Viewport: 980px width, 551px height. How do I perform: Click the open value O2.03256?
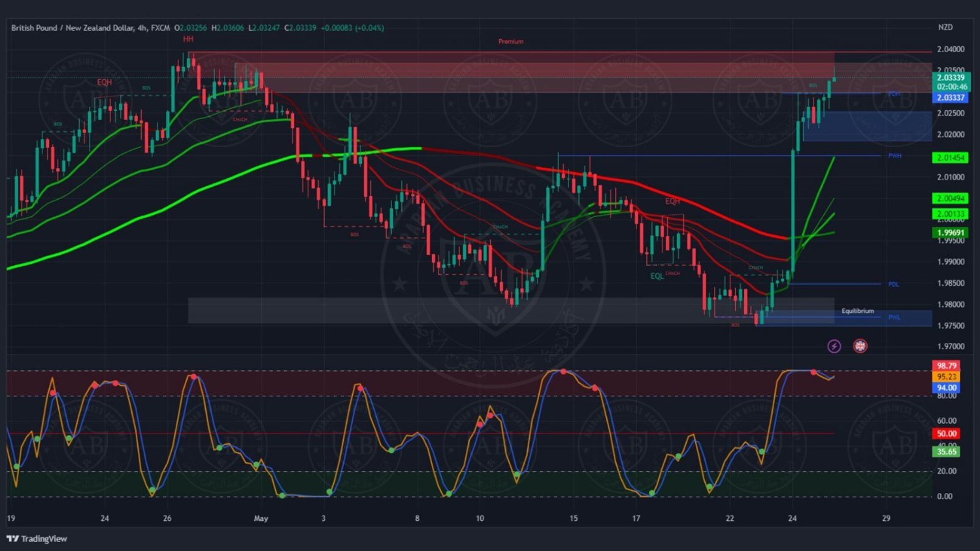tap(191, 28)
